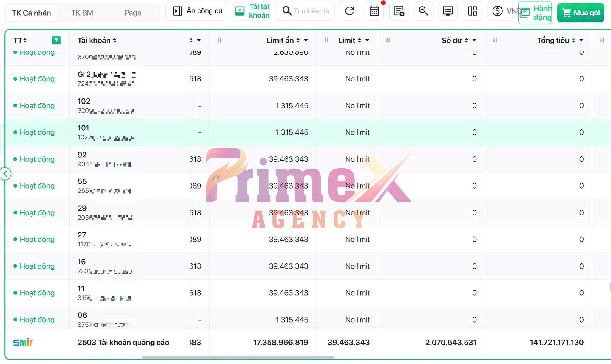Toggle Ẩn công cụ hide tools
The image size is (611, 364).
click(197, 11)
